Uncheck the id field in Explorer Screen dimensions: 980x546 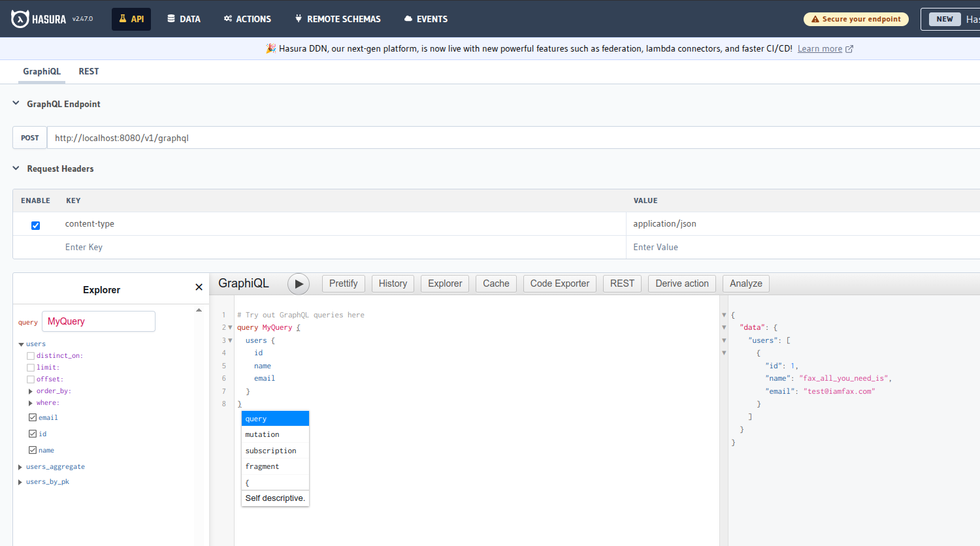coord(33,434)
